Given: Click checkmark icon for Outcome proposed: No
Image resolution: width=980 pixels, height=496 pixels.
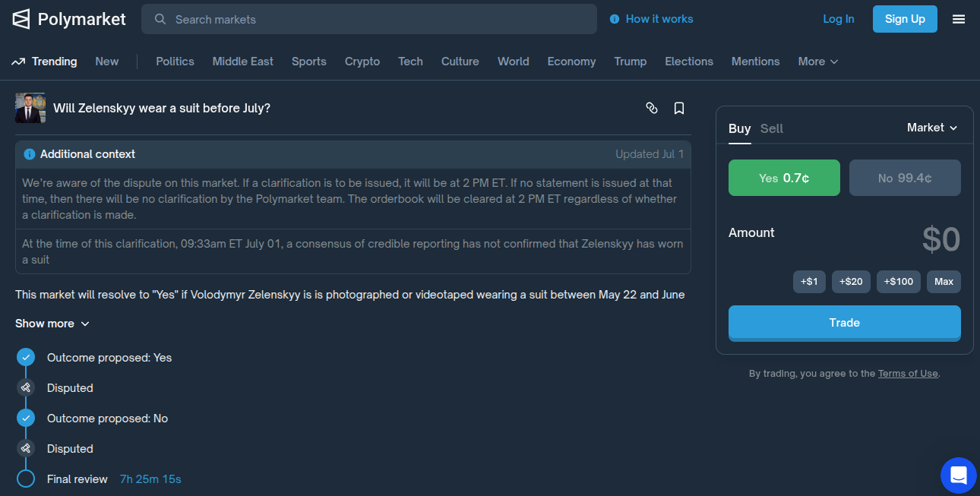Looking at the screenshot, I should (x=26, y=418).
